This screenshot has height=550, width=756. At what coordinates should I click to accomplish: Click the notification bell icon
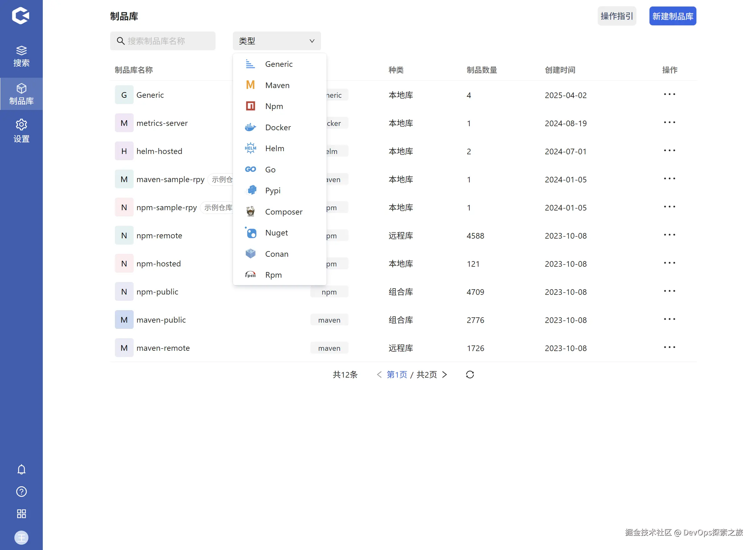coord(21,469)
